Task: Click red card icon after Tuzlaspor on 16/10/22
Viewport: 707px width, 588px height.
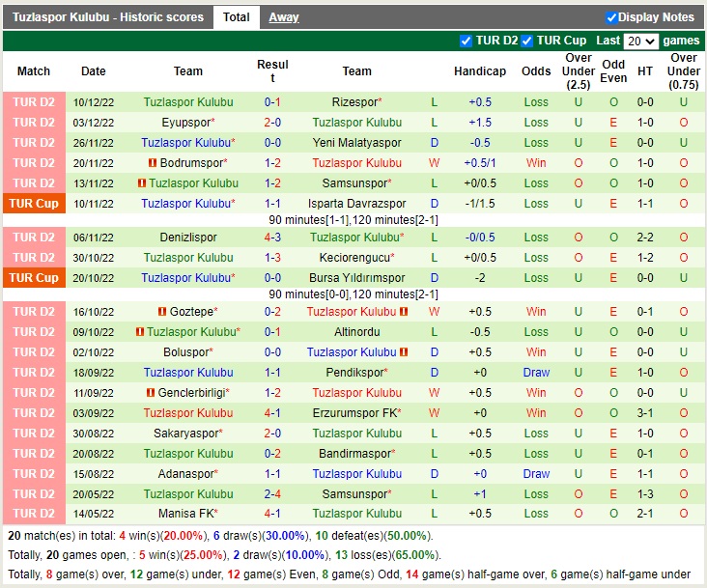Action: click(x=404, y=311)
